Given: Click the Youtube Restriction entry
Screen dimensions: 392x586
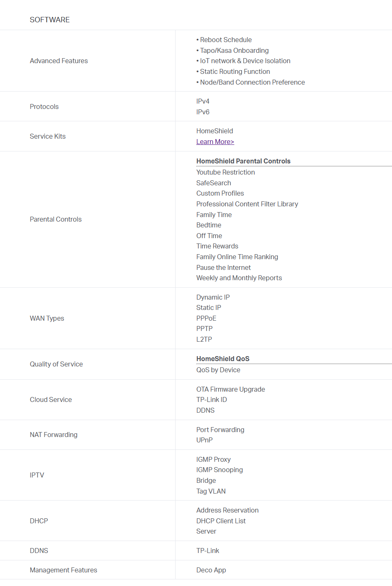Looking at the screenshot, I should point(225,172).
